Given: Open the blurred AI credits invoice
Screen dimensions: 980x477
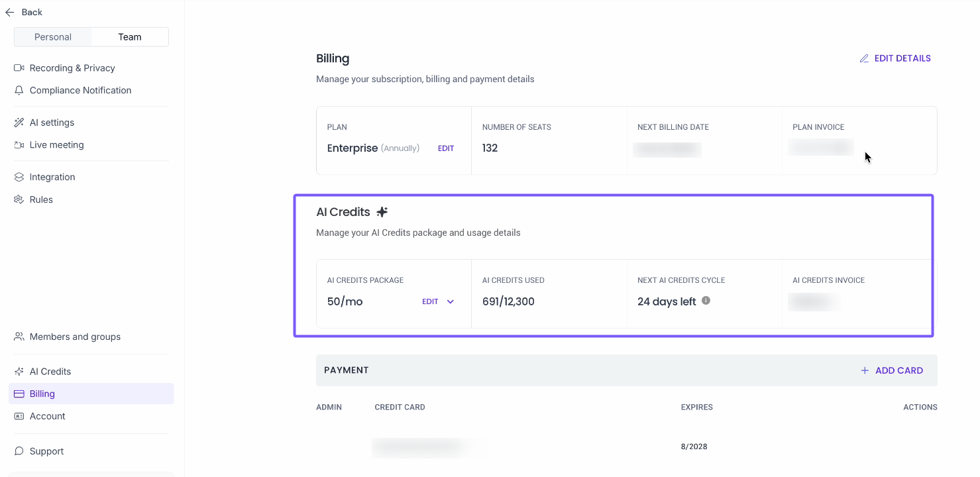Looking at the screenshot, I should coord(814,302).
